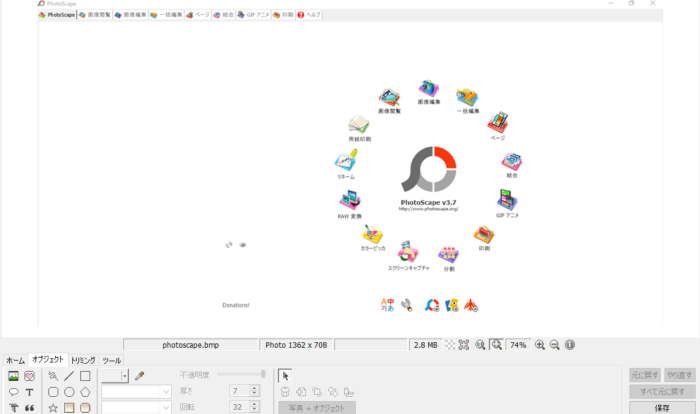Viewport: 700px width, 414px height.
Task: Select the outline circle tool
Action: coord(69,392)
